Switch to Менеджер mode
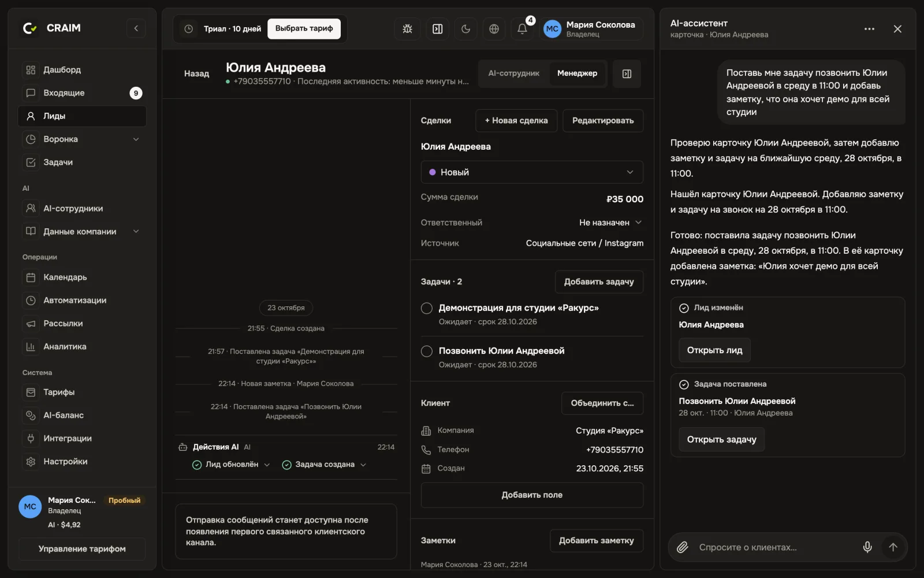The width and height of the screenshot is (924, 578). 577,73
